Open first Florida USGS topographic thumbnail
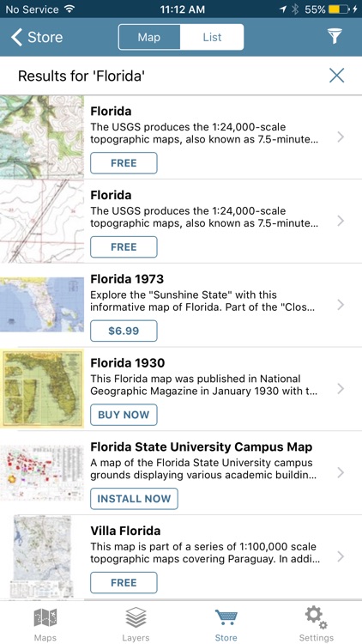The image size is (362, 644). [x=42, y=137]
